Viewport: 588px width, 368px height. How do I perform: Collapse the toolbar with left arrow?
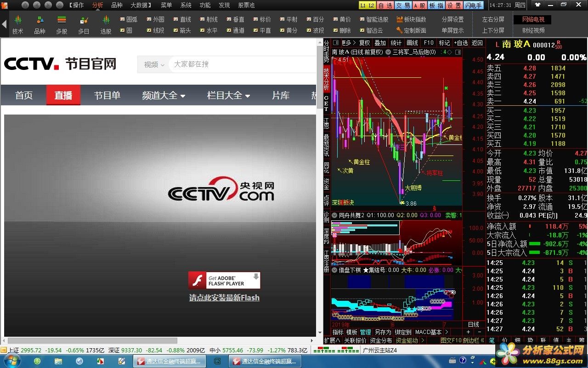(4, 24)
